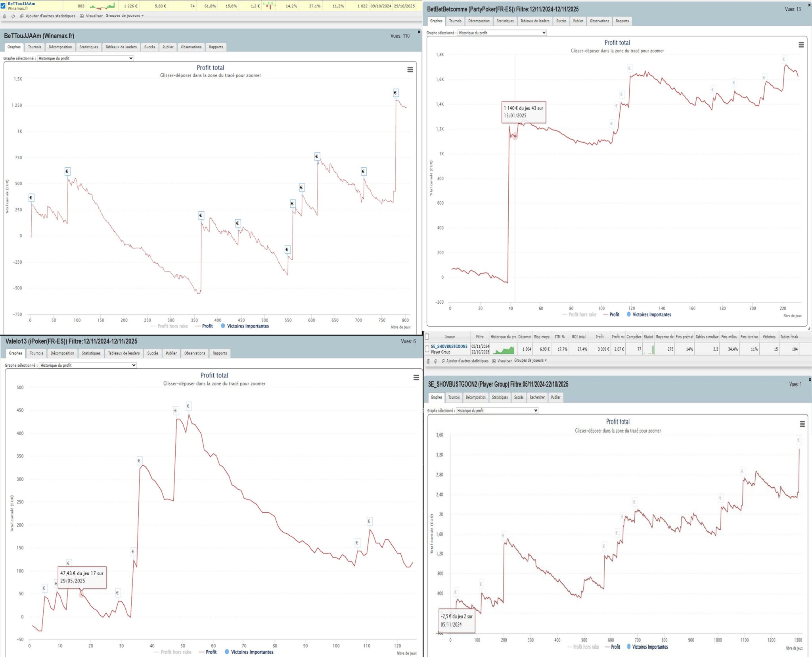Open hamburger menu of Valelo13 chart

coord(416,377)
